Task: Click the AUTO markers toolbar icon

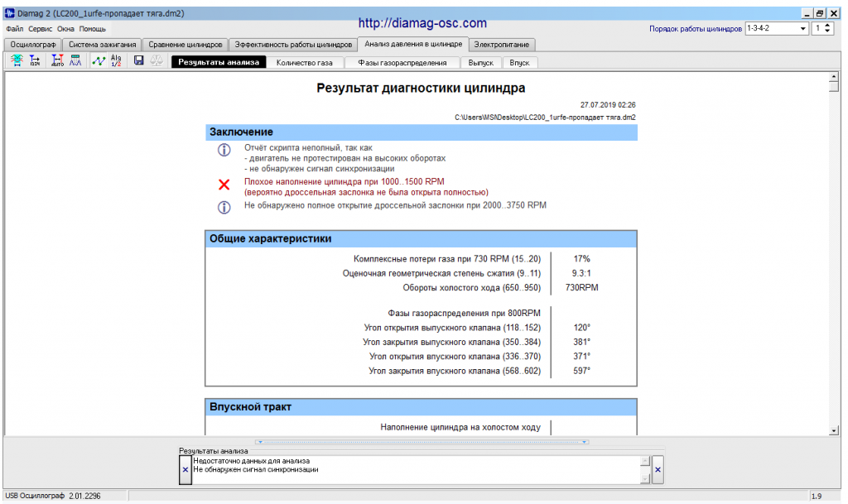Action: (57, 60)
